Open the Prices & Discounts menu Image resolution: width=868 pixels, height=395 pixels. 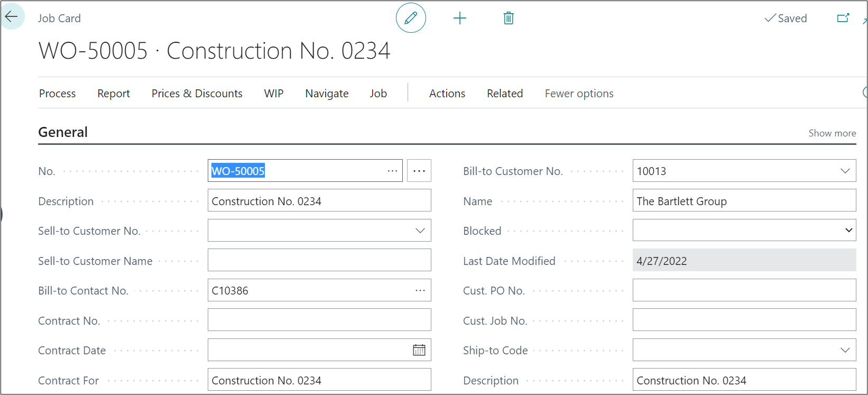pos(197,94)
